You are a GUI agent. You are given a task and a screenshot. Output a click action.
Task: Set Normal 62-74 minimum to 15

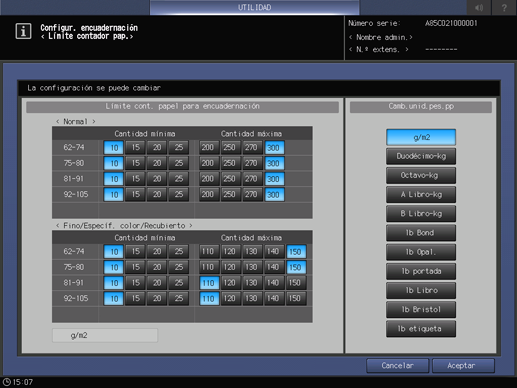(x=135, y=147)
